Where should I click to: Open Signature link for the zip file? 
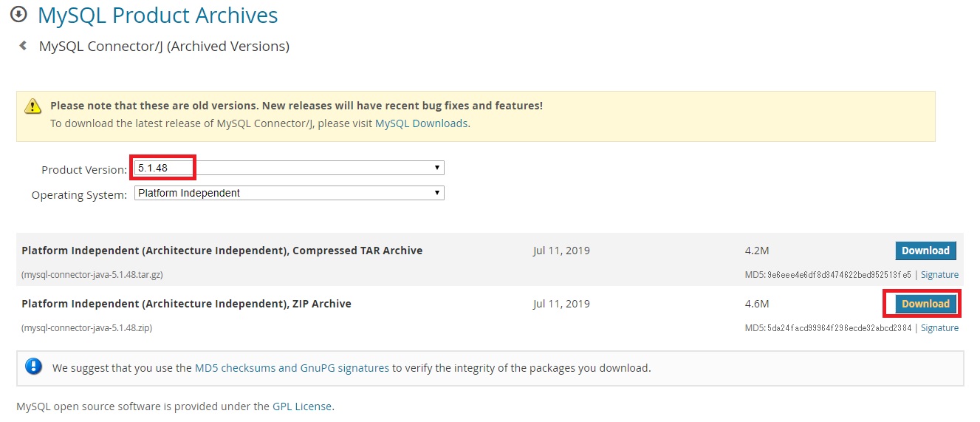939,327
